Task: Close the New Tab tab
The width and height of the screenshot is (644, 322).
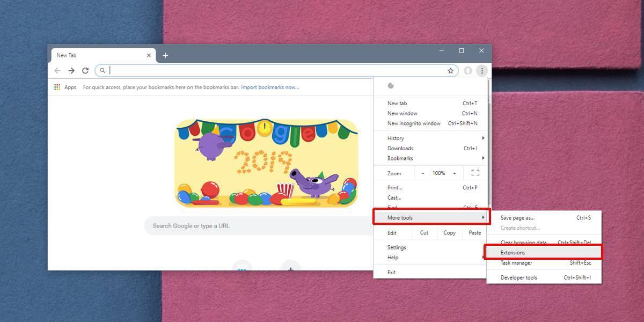Action: 149,55
